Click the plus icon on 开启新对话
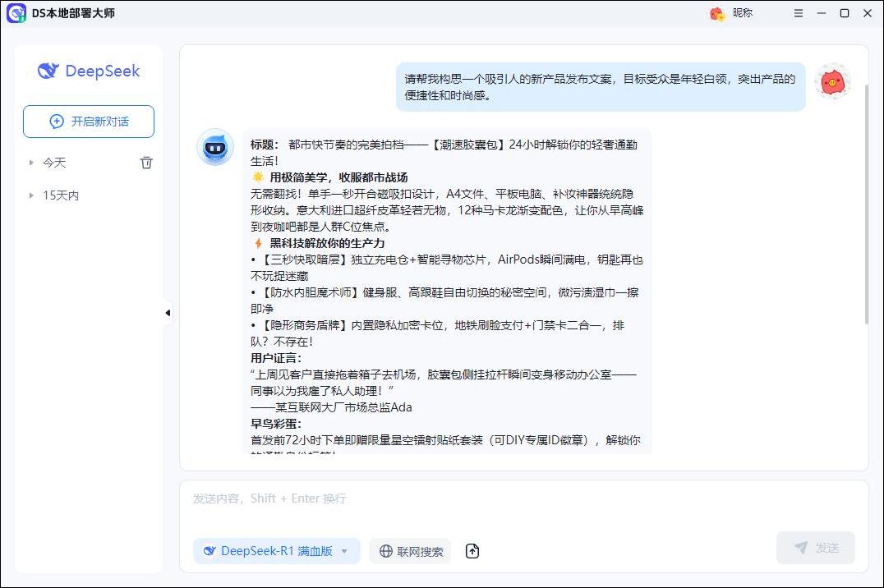Viewport: 884px width, 588px height. pyautogui.click(x=56, y=121)
